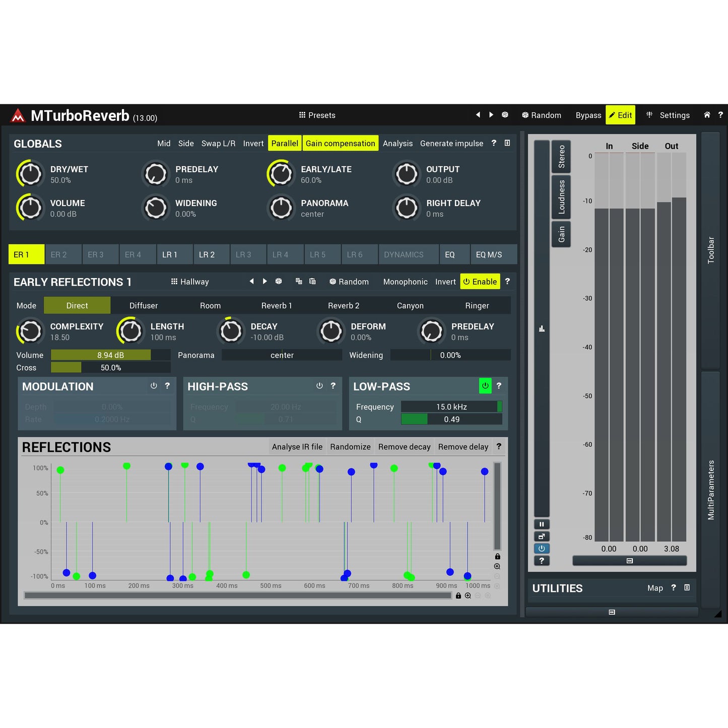Screen dimensions: 728x728
Task: Pause the level meters with the pause icon
Action: pos(542,524)
